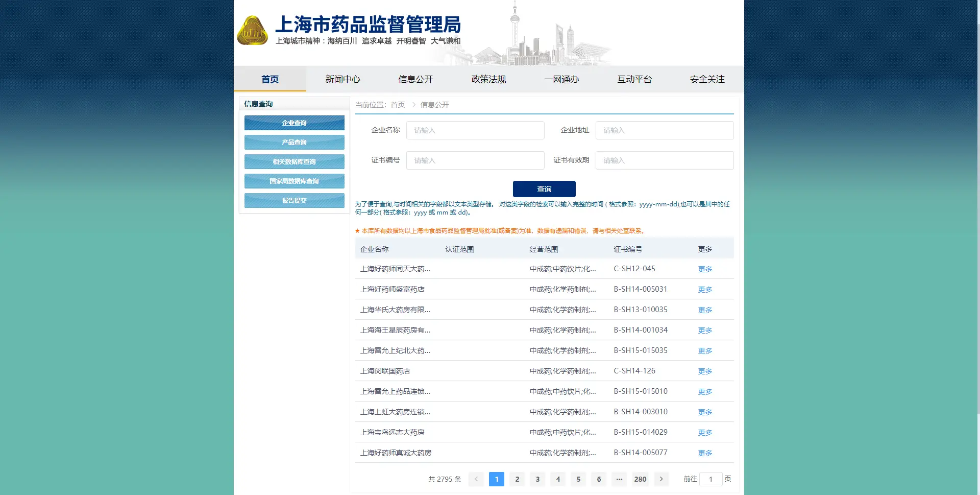The width and height of the screenshot is (980, 495).
Task: Click into the 证书有效期 input field
Action: point(664,160)
